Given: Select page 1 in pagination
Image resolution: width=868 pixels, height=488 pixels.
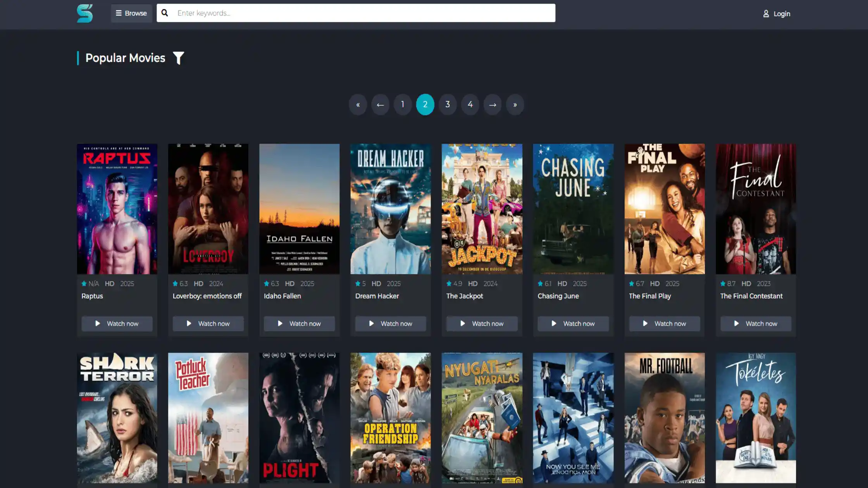Looking at the screenshot, I should [403, 105].
